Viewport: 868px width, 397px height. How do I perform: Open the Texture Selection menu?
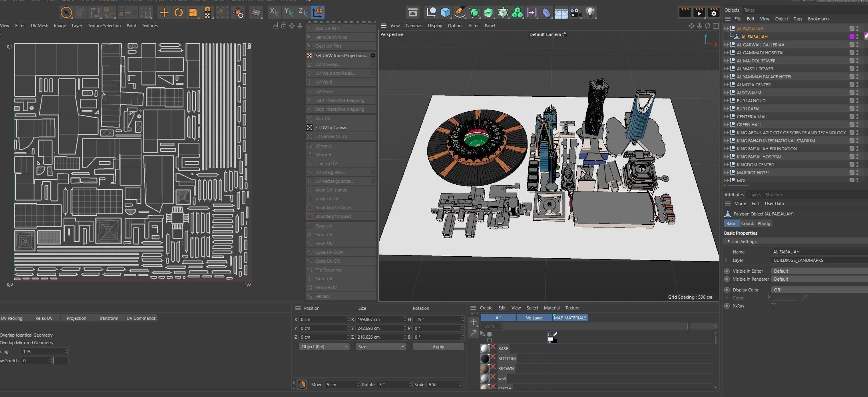coord(104,26)
